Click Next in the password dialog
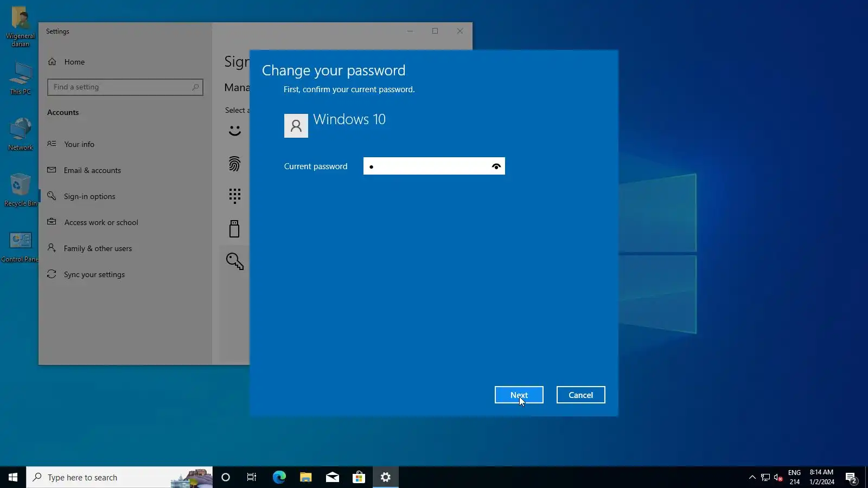This screenshot has width=868, height=488. coord(519,395)
